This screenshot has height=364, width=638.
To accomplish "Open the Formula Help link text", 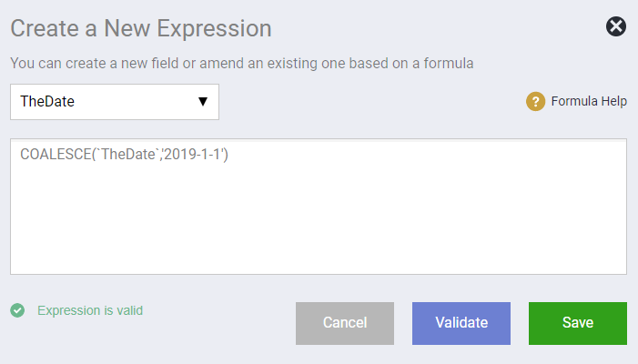I will click(589, 101).
